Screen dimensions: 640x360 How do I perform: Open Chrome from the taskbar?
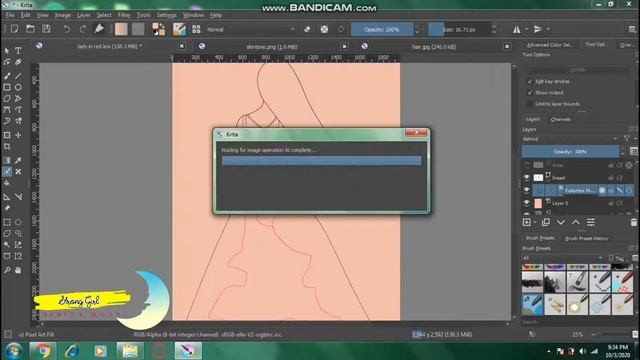tap(43, 351)
